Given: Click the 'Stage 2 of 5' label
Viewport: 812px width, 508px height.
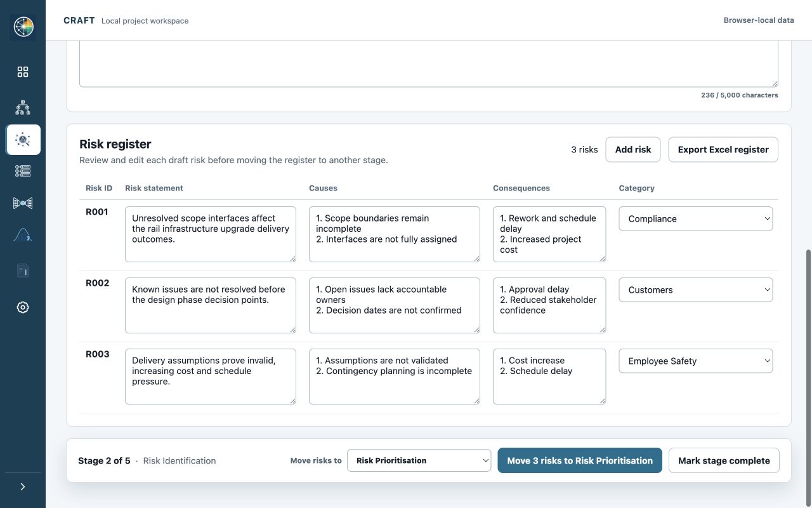Looking at the screenshot, I should [104, 461].
